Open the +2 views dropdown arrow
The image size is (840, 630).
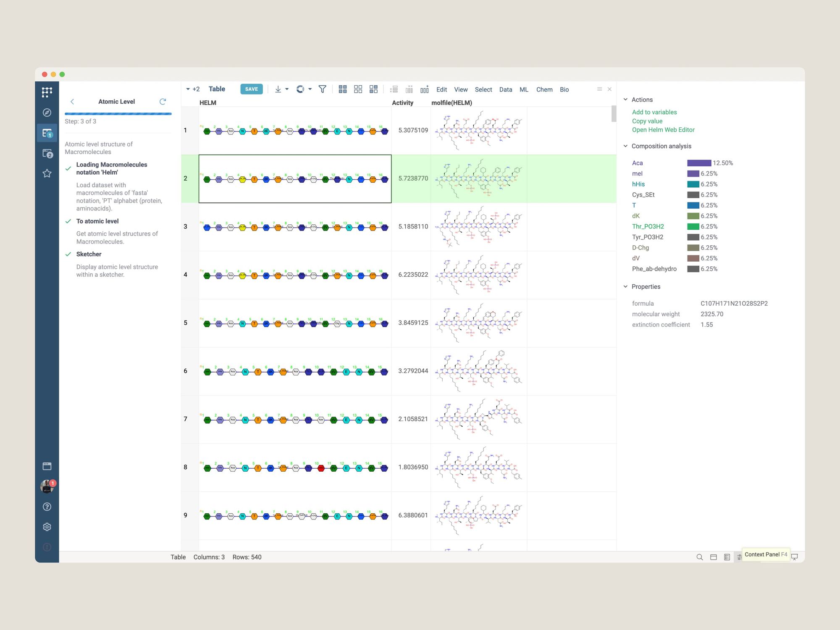click(188, 89)
